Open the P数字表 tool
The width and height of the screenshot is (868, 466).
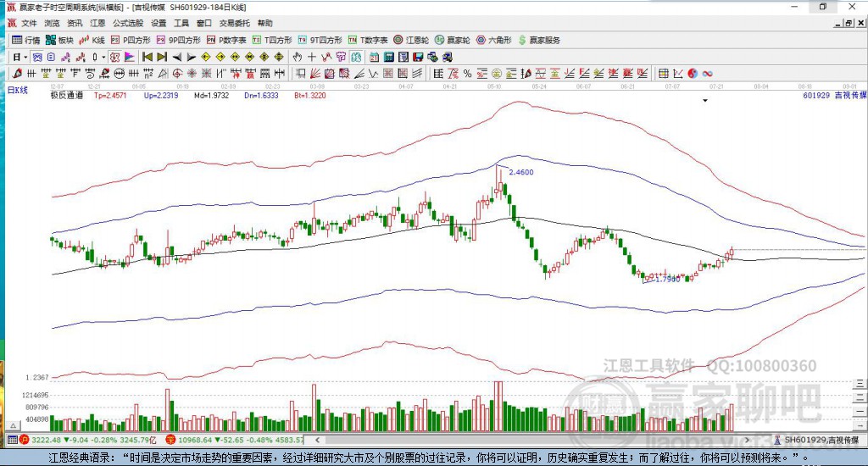coord(226,40)
